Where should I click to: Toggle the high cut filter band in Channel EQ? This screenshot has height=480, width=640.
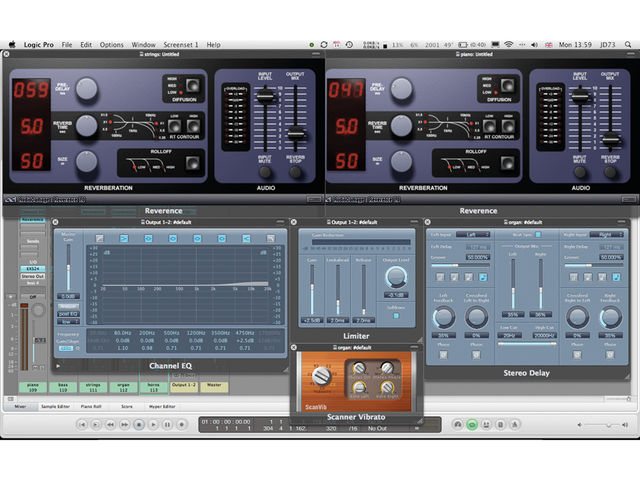[x=270, y=238]
